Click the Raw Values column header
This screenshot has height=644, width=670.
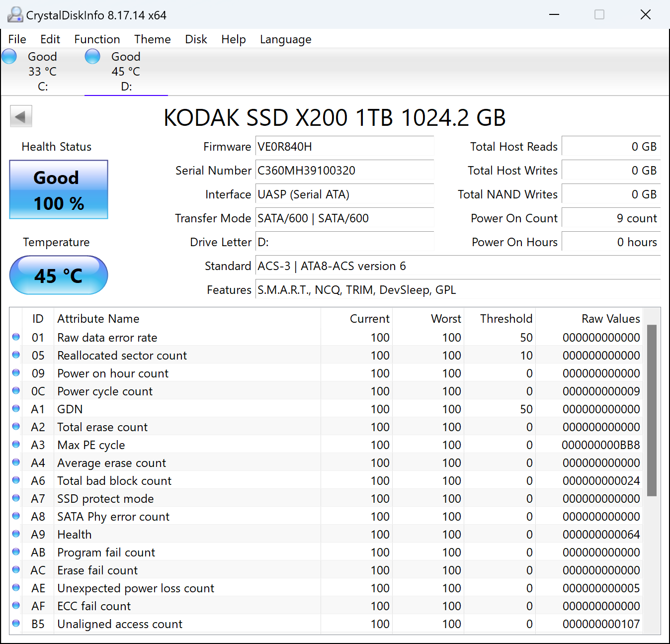point(610,319)
